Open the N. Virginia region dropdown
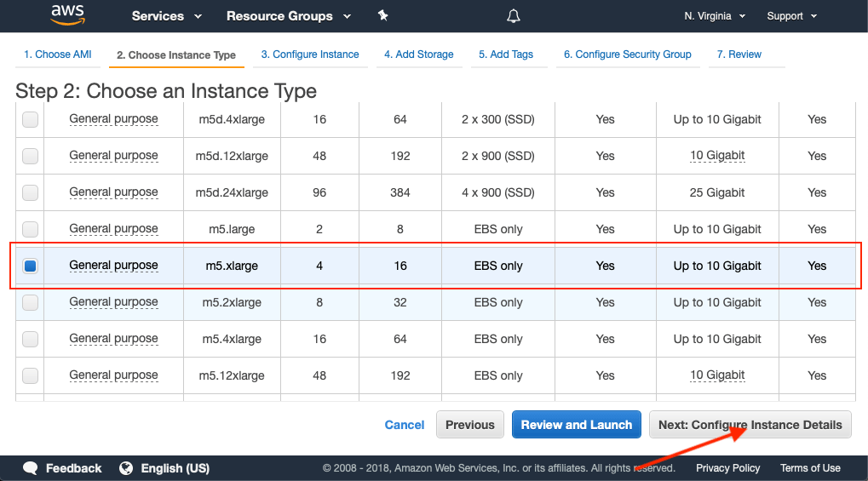868x481 pixels. 715,16
